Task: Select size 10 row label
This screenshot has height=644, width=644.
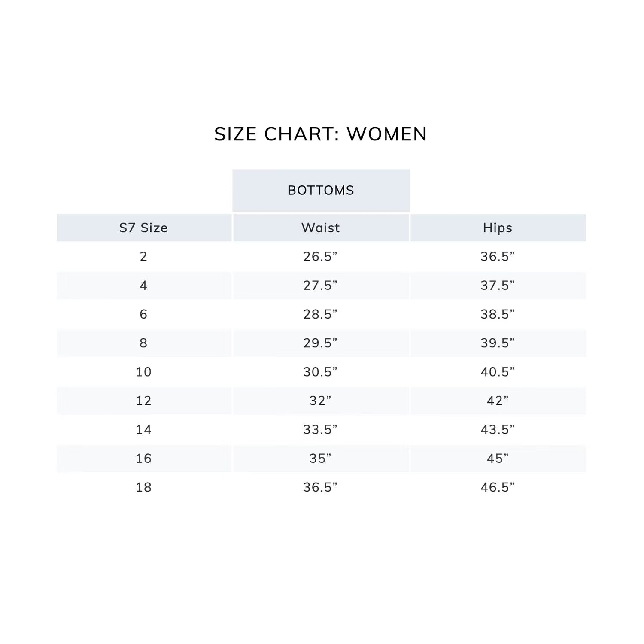Action: tap(143, 371)
